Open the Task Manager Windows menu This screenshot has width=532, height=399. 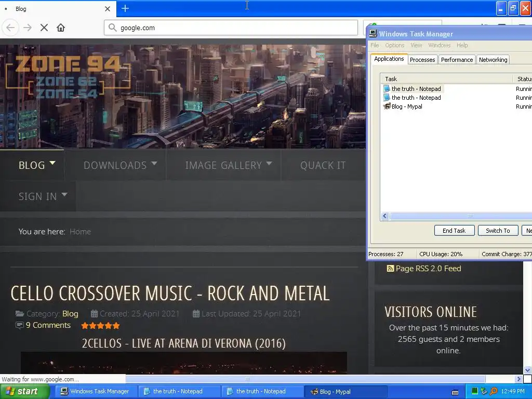(x=440, y=45)
